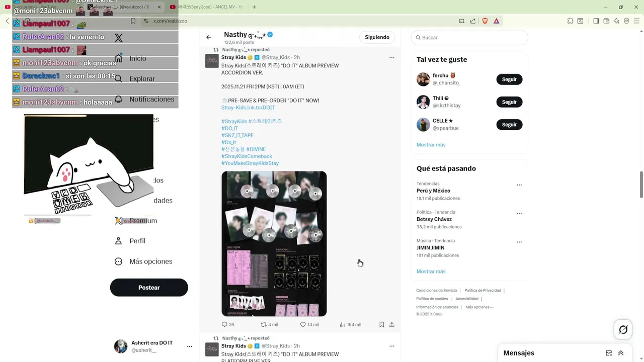Follow Thiii with Seguir button
Screen dimensions: 644x362
pyautogui.click(x=509, y=102)
